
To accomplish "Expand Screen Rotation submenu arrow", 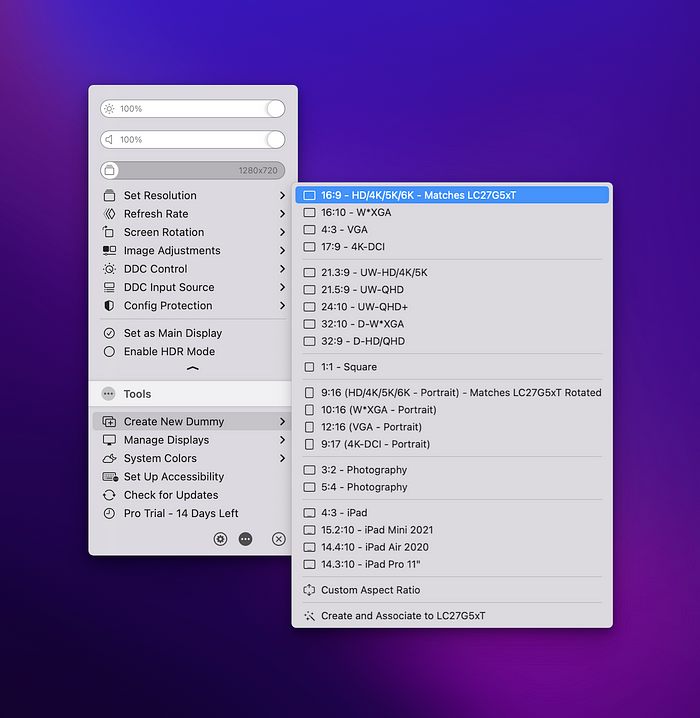I will point(282,232).
